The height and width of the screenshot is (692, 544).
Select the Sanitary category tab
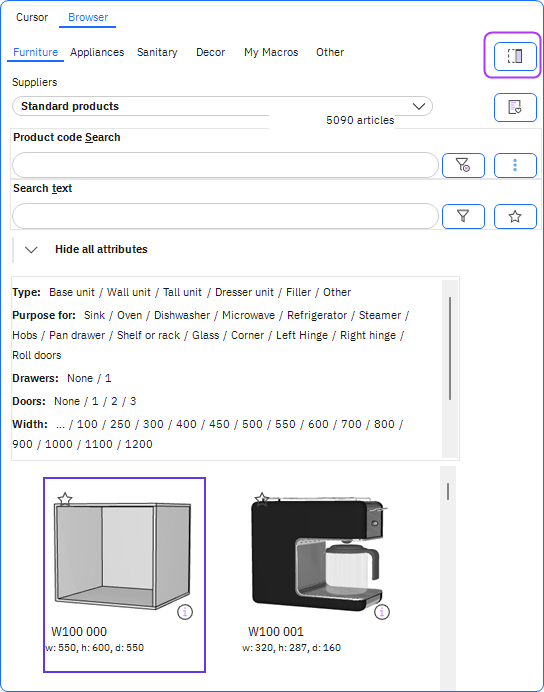click(x=157, y=52)
